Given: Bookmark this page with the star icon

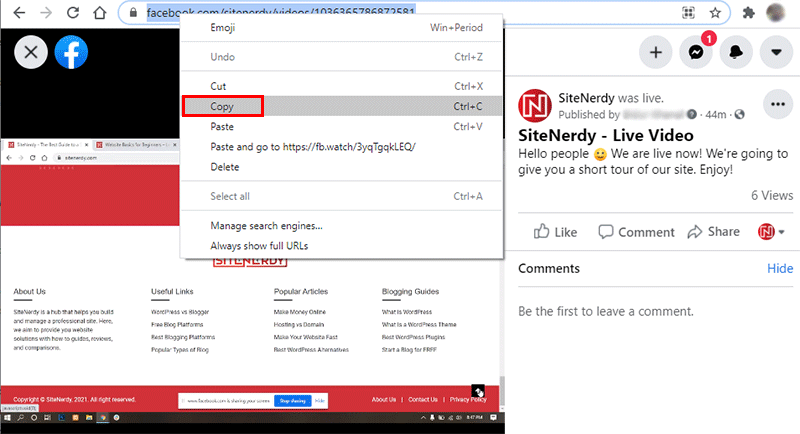Looking at the screenshot, I should (x=715, y=13).
